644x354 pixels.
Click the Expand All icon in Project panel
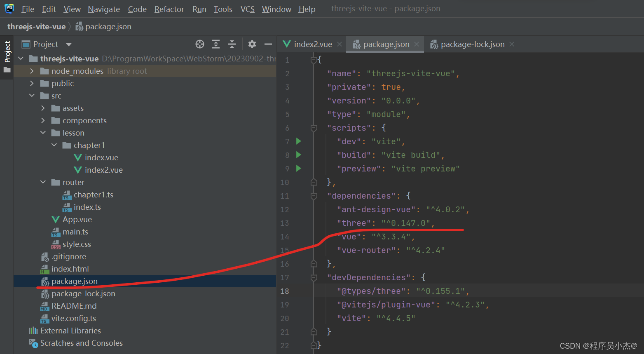tap(216, 44)
